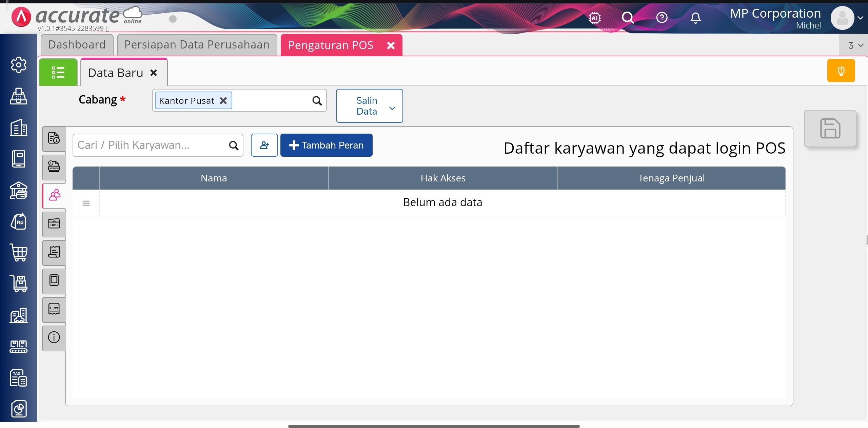
Task: Click the save diskette button
Action: point(830,129)
